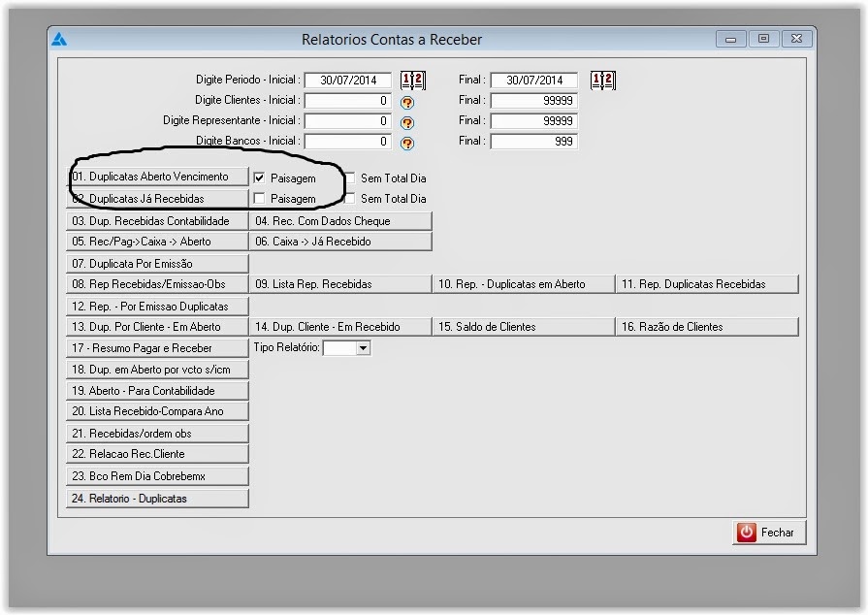Open calendar picker for initial period date

click(413, 81)
